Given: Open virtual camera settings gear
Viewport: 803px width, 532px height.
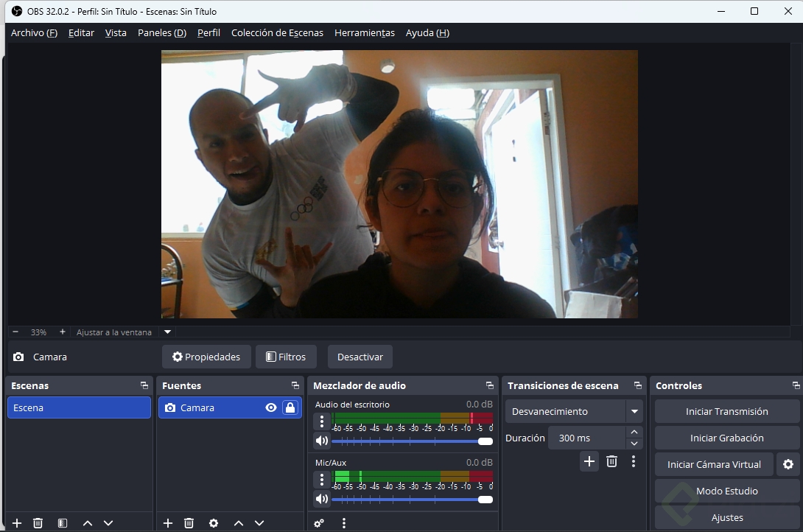Looking at the screenshot, I should tap(788, 464).
